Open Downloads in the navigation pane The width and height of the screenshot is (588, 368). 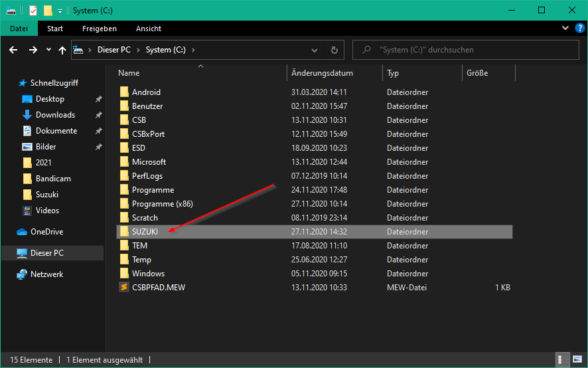[55, 115]
